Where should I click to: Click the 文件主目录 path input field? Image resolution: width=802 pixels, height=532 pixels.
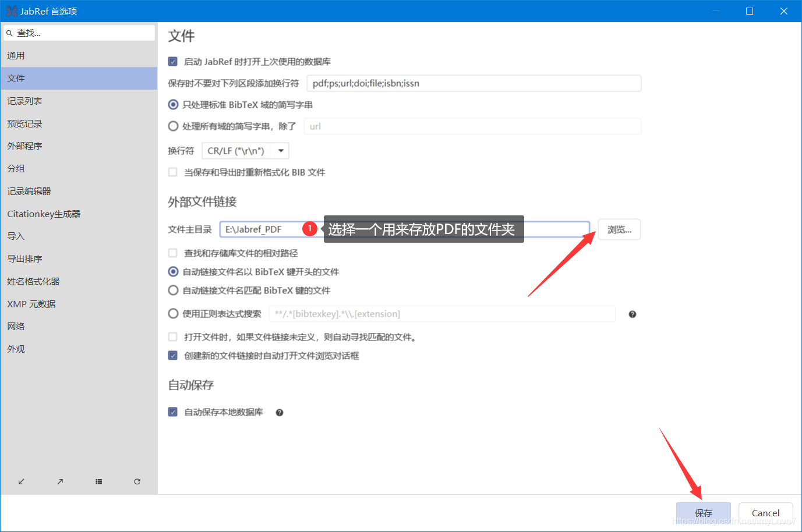pos(405,229)
